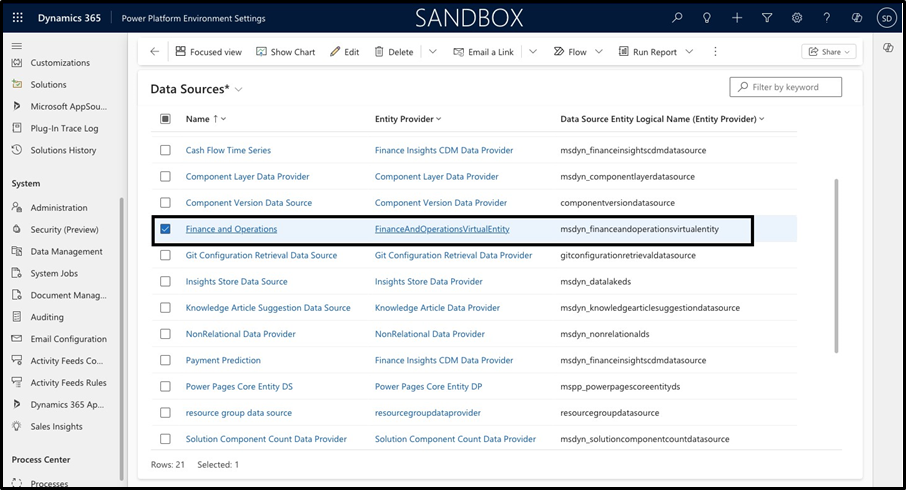Open the Flow dropdown arrow
The image size is (906, 490).
point(599,52)
